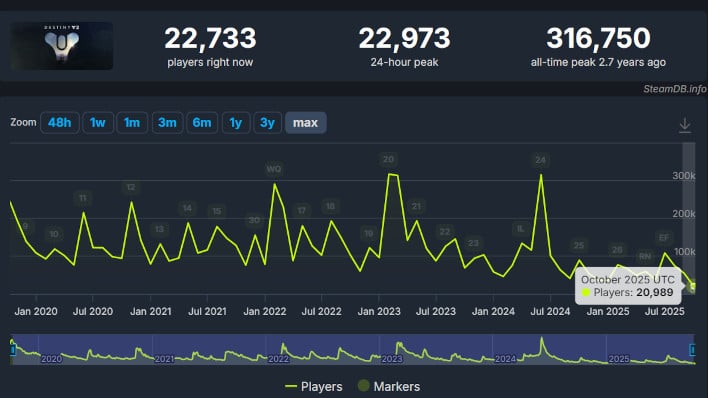708x398 pixels.
Task: Click the WQ chart marker
Action: pos(274,169)
